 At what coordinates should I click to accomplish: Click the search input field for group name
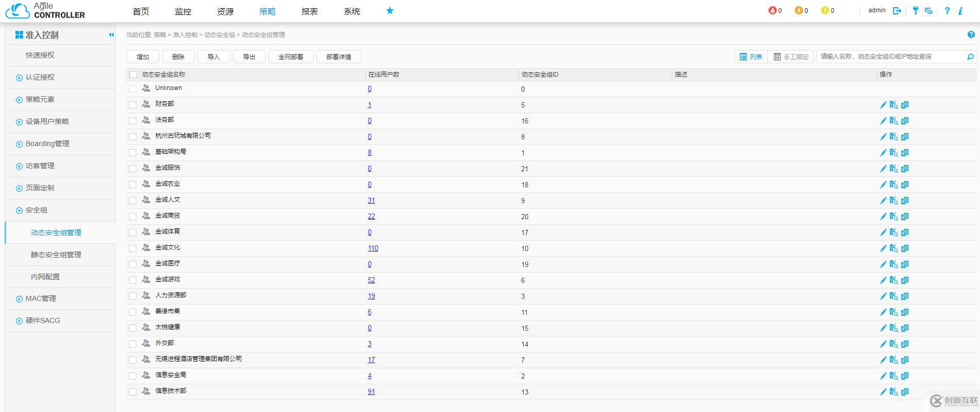[891, 57]
